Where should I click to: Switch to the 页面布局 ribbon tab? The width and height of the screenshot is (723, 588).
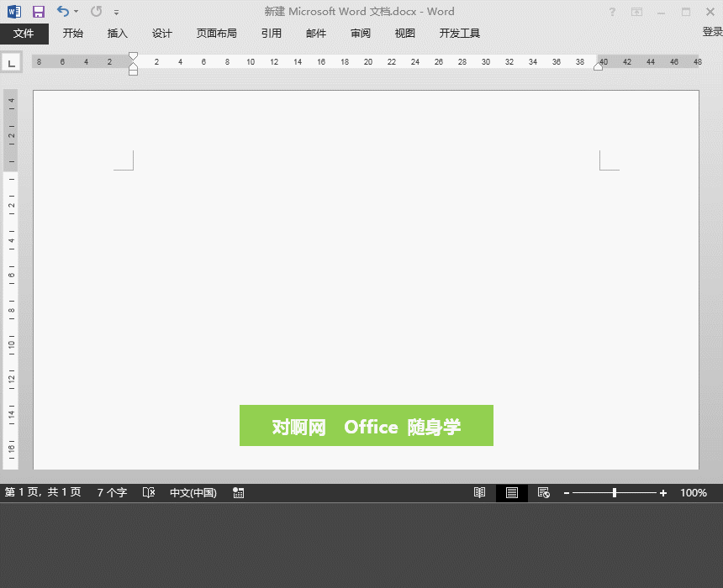(x=216, y=33)
